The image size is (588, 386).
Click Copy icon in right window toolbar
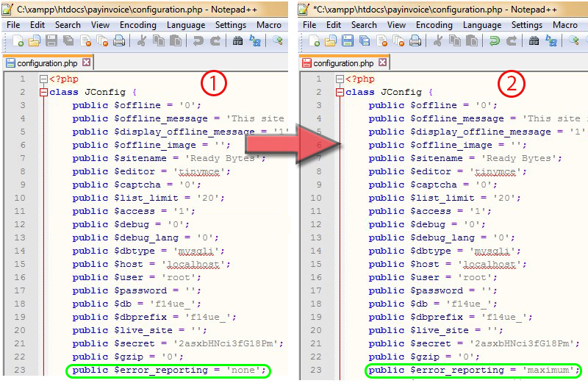point(455,40)
